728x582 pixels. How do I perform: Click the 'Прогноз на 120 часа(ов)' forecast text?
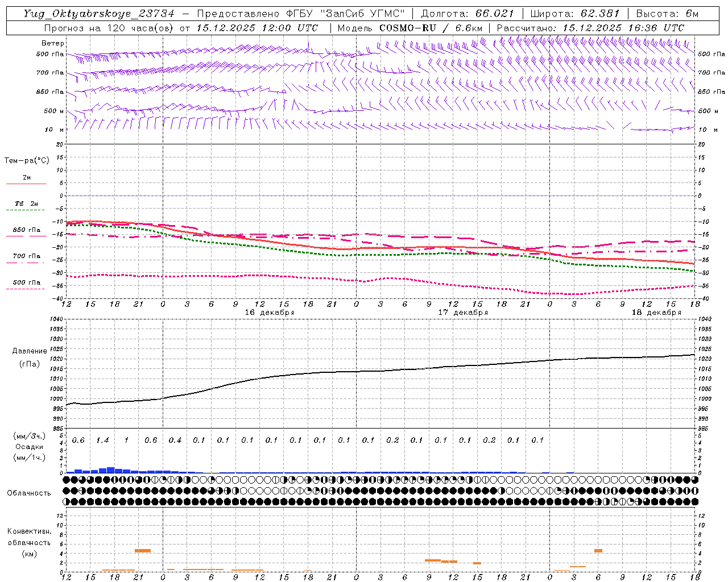[x=110, y=28]
